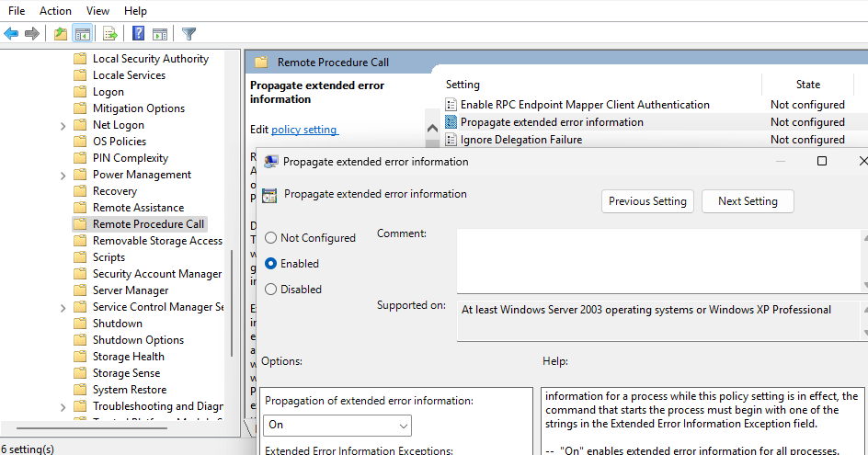Maximize the Propagate extended error information dialog
The height and width of the screenshot is (455, 868).
[822, 161]
